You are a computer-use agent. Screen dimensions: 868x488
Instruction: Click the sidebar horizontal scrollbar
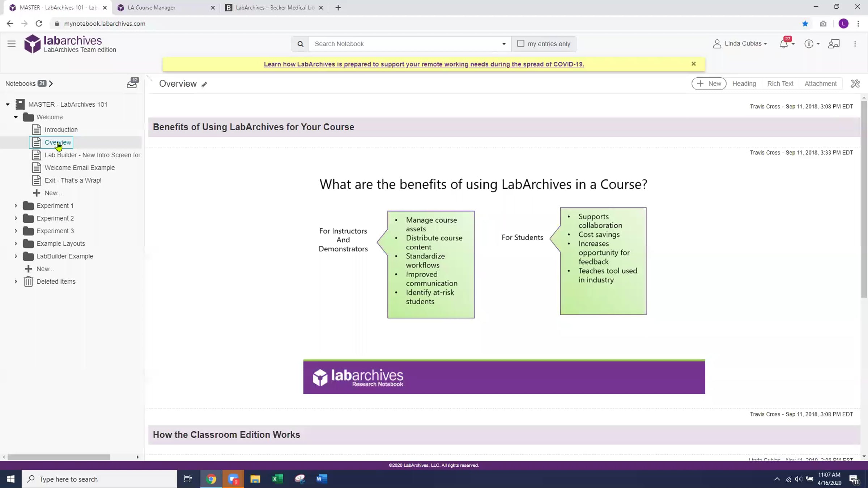coord(59,457)
